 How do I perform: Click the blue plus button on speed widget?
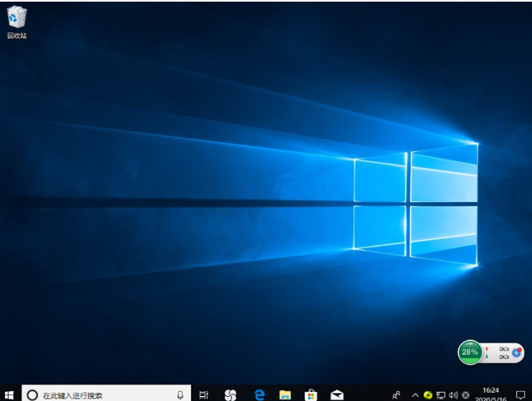pos(516,352)
